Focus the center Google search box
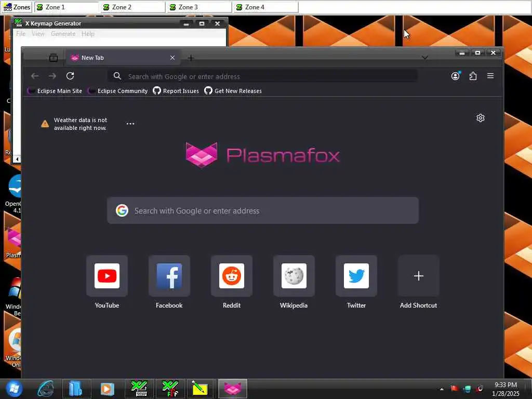This screenshot has width=532, height=399. pos(263,211)
